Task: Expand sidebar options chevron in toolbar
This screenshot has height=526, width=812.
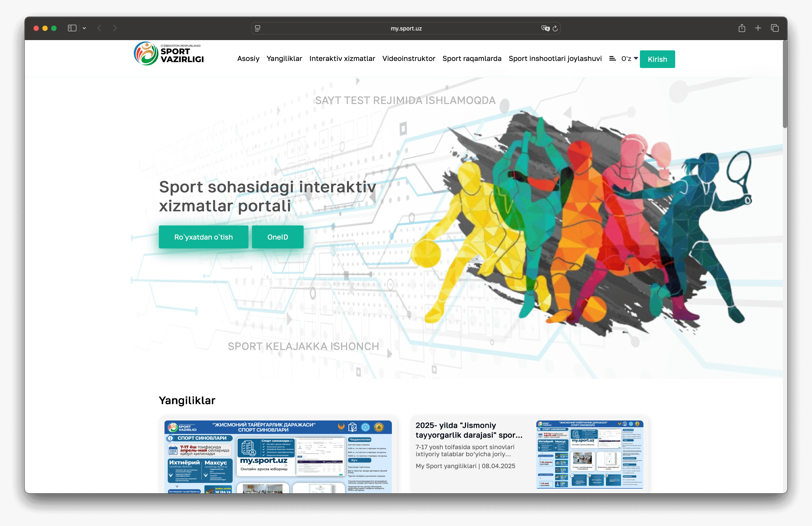Action: 84,28
